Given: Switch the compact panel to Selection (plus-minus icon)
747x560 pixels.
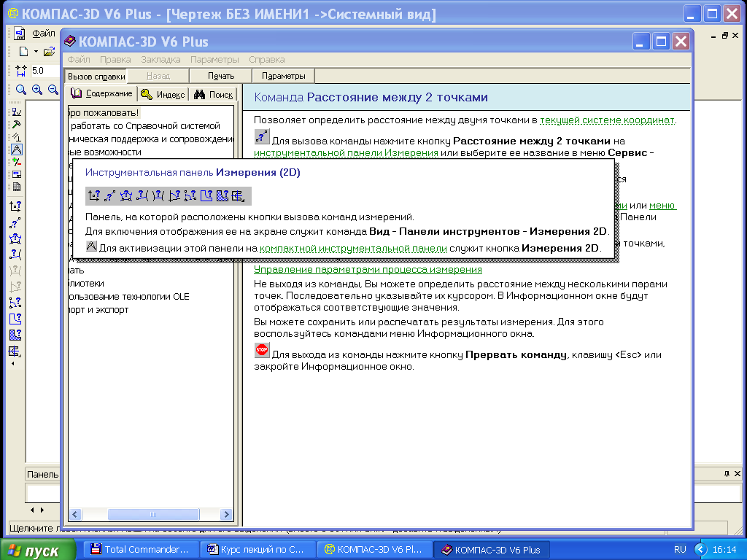Looking at the screenshot, I should pyautogui.click(x=16, y=162).
